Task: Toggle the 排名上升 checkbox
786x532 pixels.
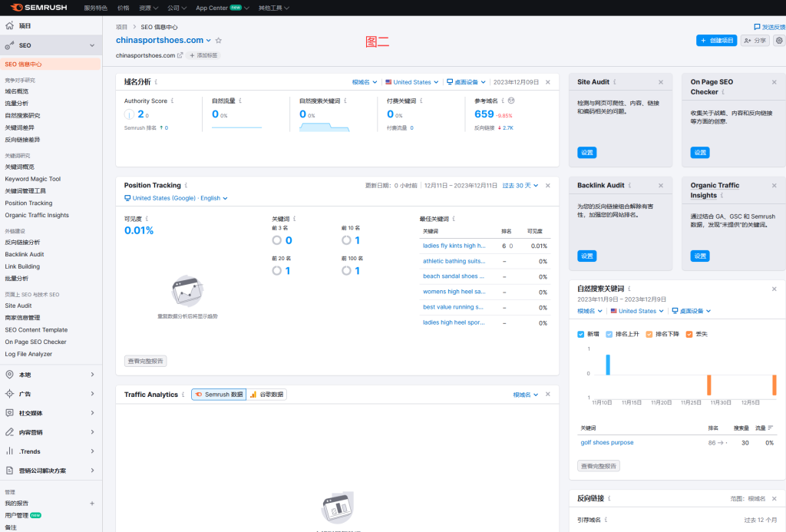Action: 609,335
